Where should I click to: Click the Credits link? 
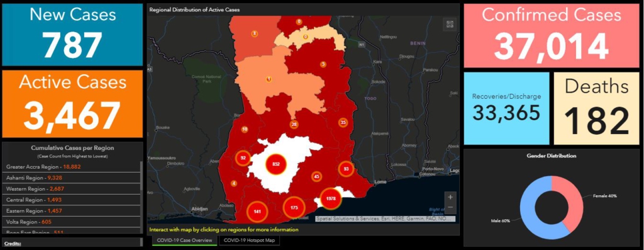[13, 244]
